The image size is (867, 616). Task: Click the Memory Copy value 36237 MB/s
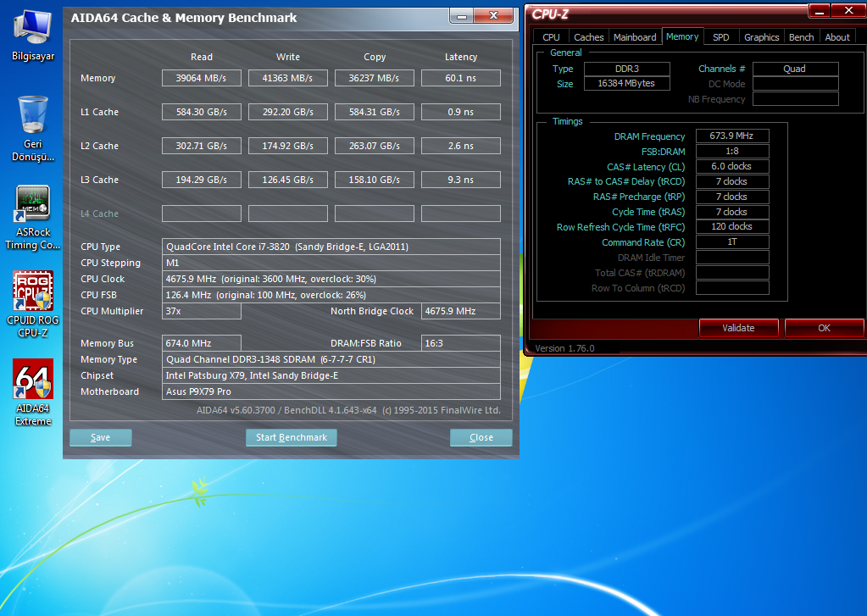(375, 78)
